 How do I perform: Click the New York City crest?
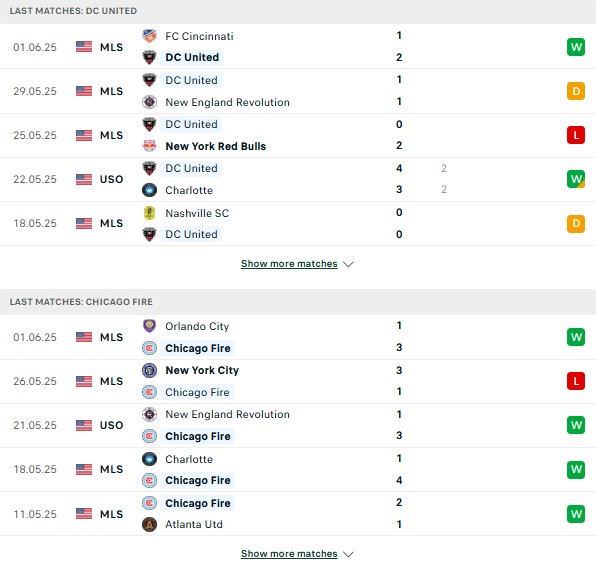(x=150, y=370)
